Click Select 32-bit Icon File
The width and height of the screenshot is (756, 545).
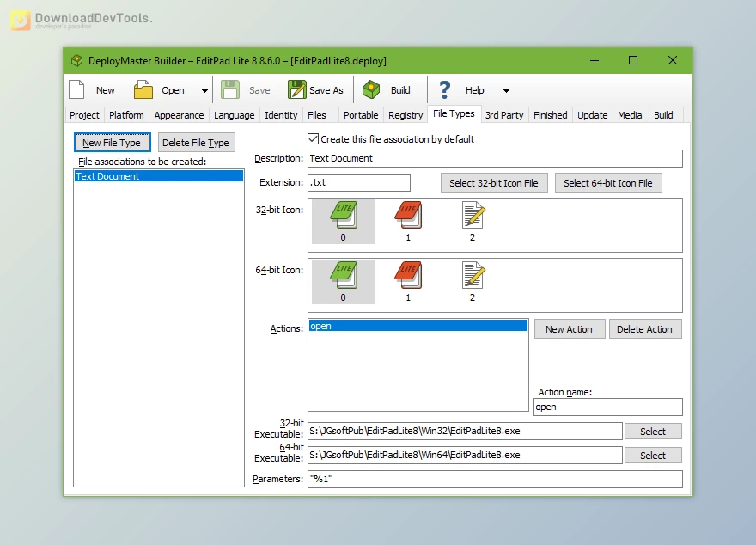click(494, 182)
